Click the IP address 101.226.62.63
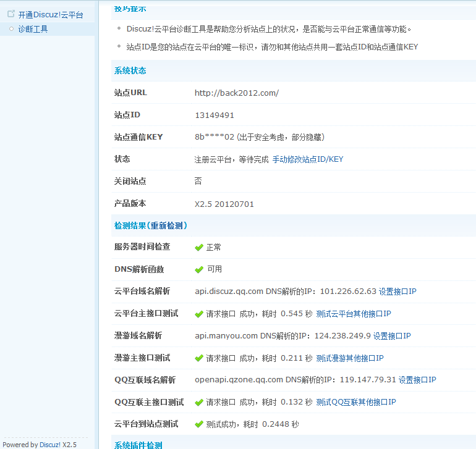The width and height of the screenshot is (476, 449). click(348, 292)
